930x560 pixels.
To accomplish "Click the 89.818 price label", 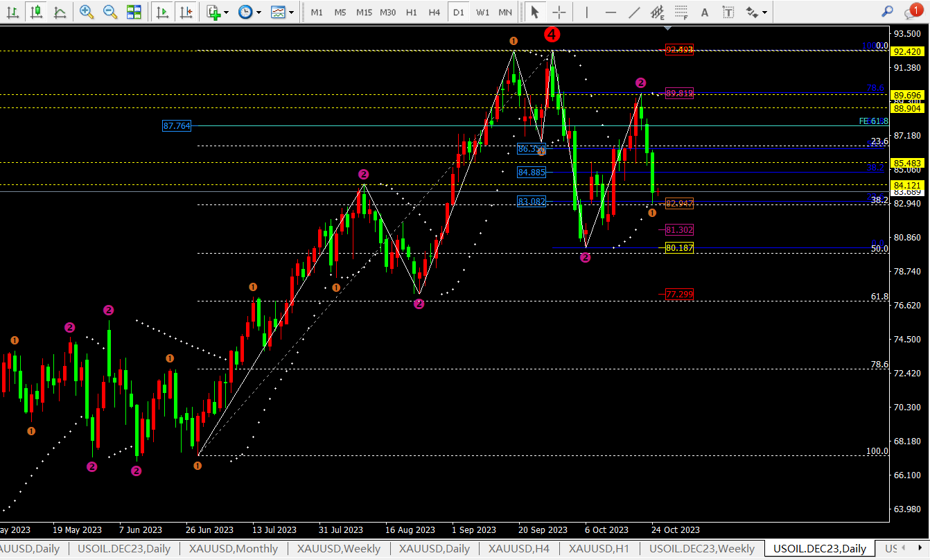I will 679,93.
